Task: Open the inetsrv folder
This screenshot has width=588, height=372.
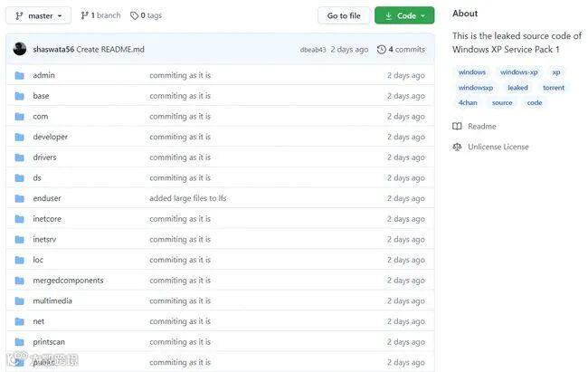Action: tap(44, 239)
